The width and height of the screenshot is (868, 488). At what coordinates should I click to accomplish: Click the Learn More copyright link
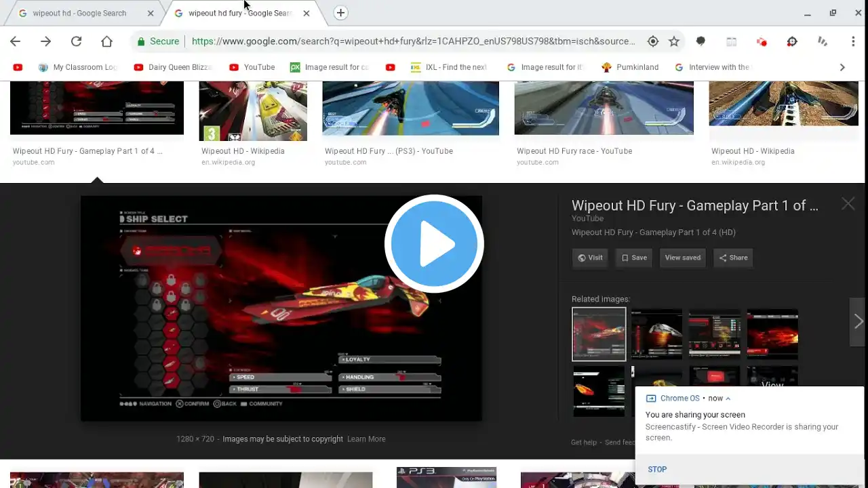pyautogui.click(x=366, y=439)
